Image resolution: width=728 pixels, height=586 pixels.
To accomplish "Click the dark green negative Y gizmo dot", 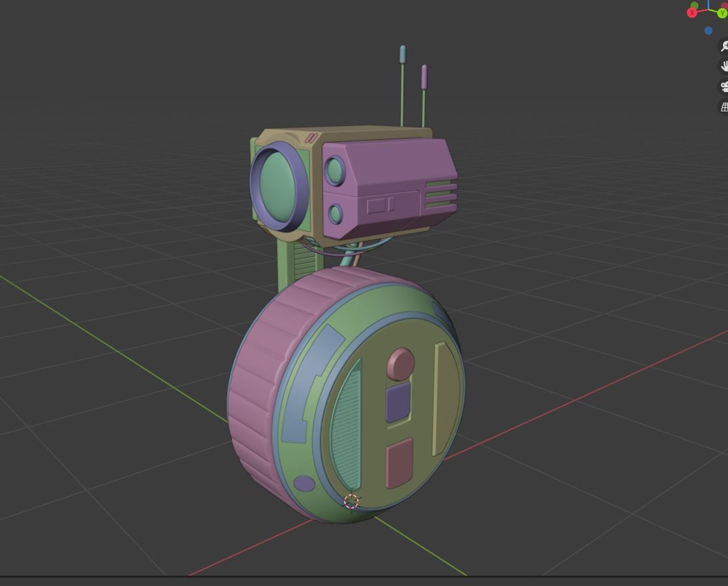I will 694,5.
